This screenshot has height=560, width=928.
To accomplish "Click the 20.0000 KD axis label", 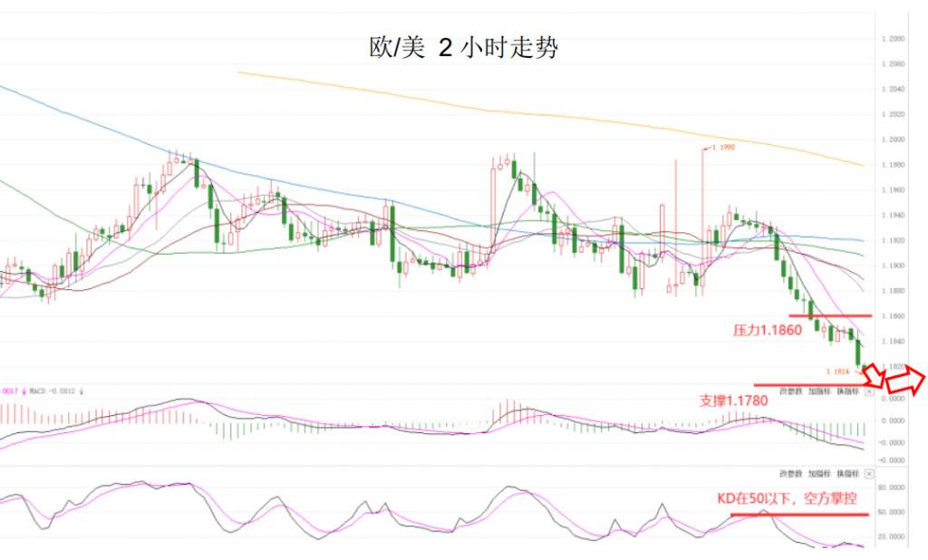I will click(x=892, y=537).
